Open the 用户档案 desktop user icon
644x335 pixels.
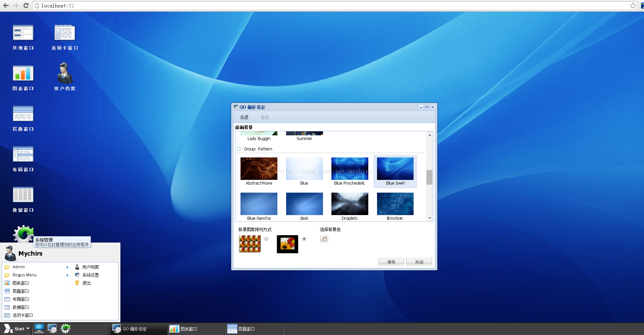65,76
